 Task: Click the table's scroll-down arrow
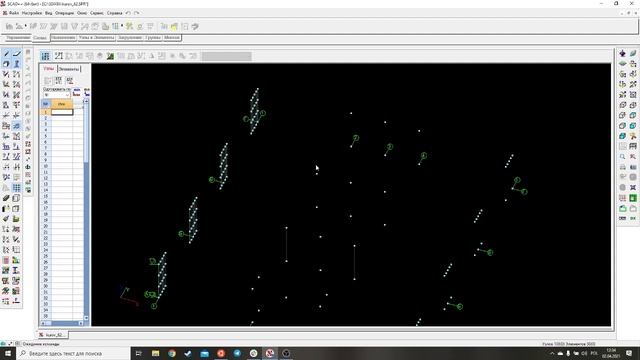tap(86, 318)
